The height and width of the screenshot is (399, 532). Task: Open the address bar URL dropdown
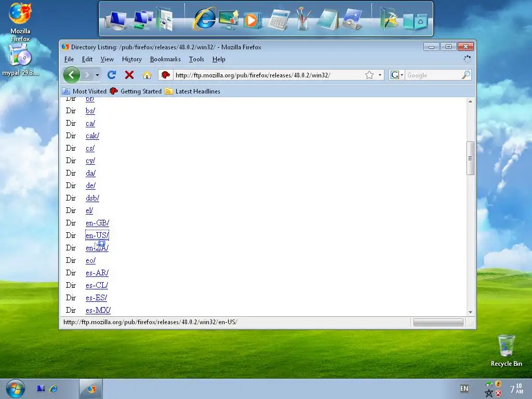point(380,75)
